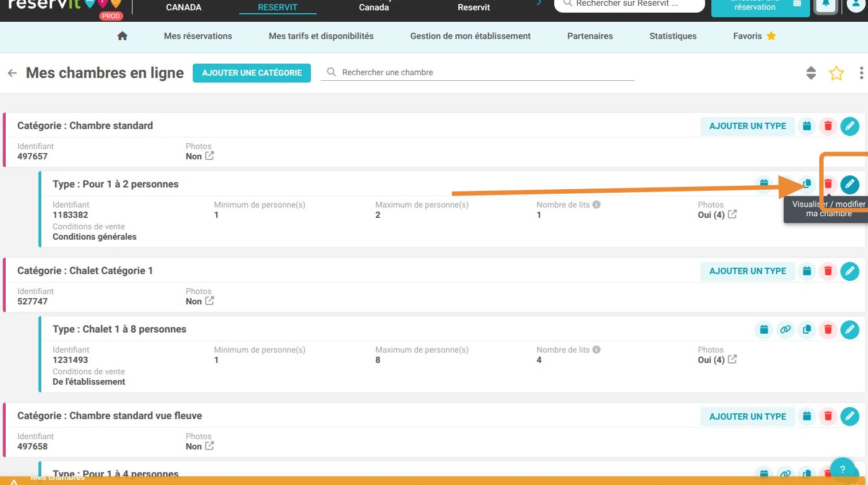Click link icon of Chalet 1 à 8 personnes
Viewport: 868px width, 485px height.
[785, 330]
